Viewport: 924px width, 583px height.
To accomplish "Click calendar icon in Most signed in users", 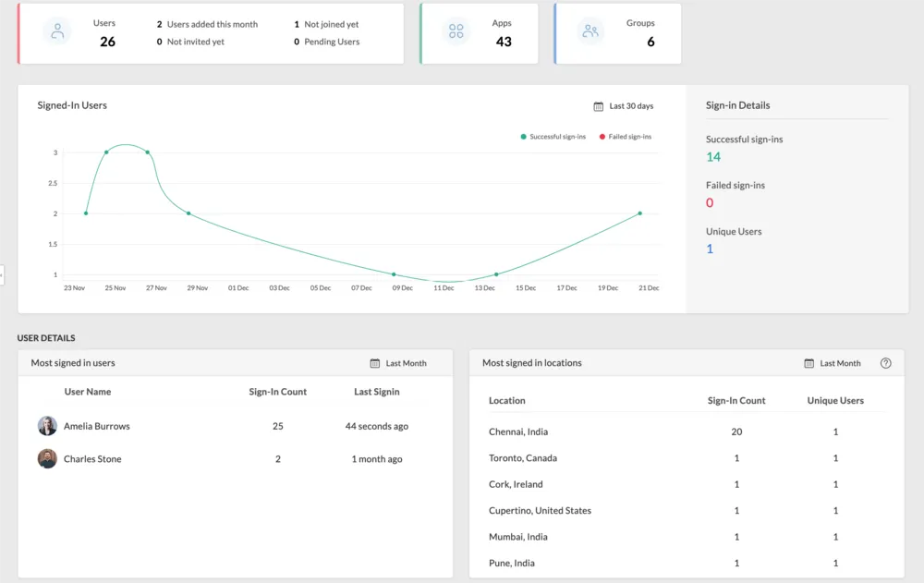I will (374, 363).
